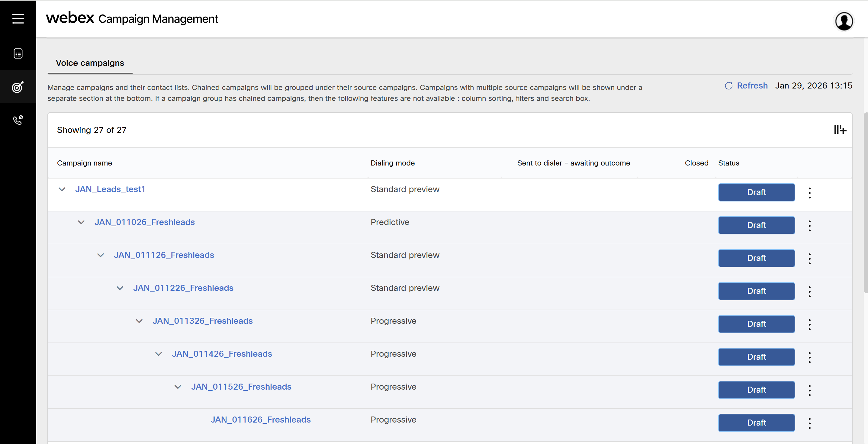The image size is (868, 444).
Task: Open the add columns icon
Action: (x=840, y=129)
